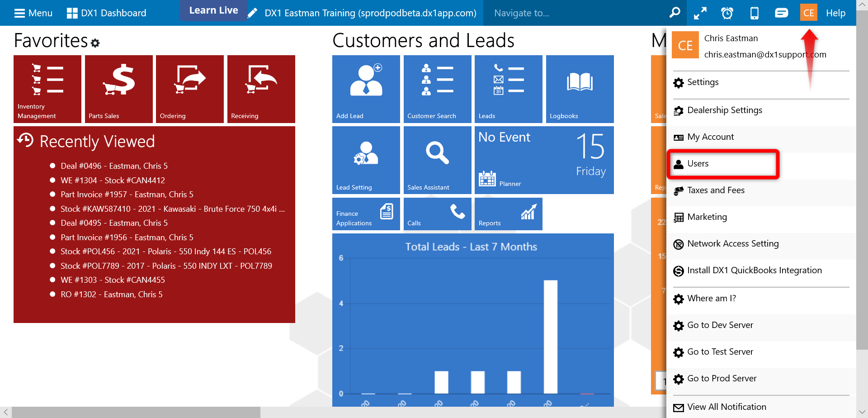
Task: Open WE #1304 - Stock #CAN4412
Action: coord(113,180)
